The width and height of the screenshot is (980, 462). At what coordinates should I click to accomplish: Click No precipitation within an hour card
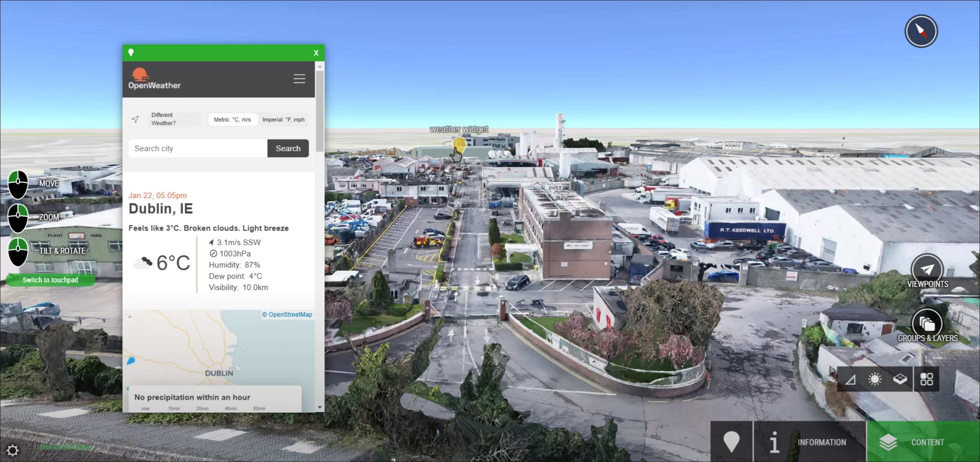coord(215,398)
